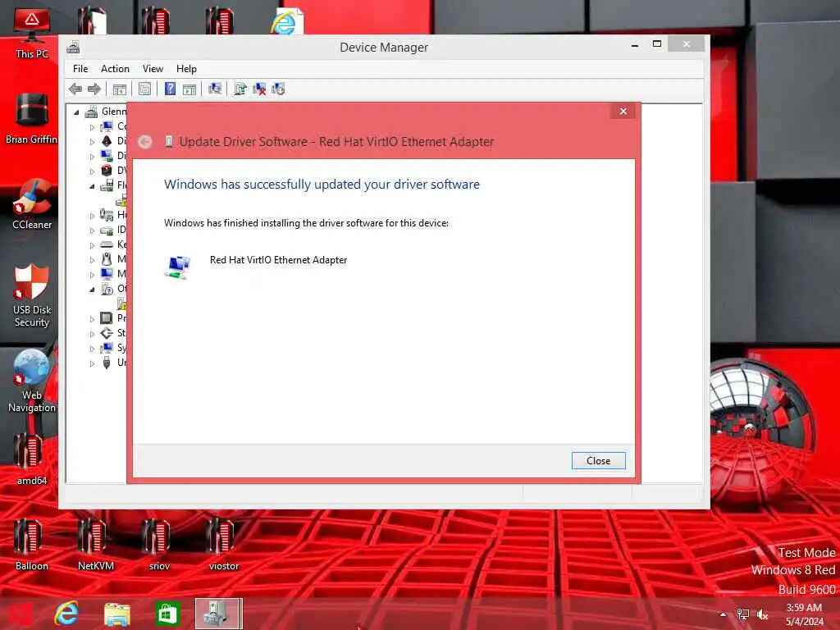Screen dimensions: 840x630
Task: Click the disabled back arrow in Update Driver dialog
Action: [144, 142]
